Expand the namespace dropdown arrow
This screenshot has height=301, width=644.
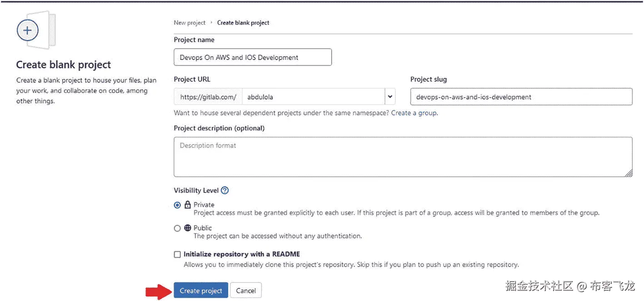(390, 97)
